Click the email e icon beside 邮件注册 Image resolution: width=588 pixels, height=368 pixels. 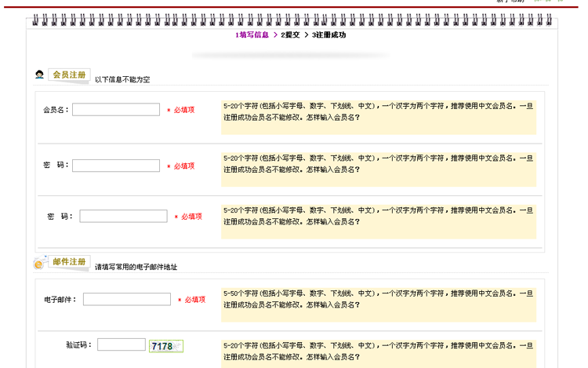tap(39, 264)
